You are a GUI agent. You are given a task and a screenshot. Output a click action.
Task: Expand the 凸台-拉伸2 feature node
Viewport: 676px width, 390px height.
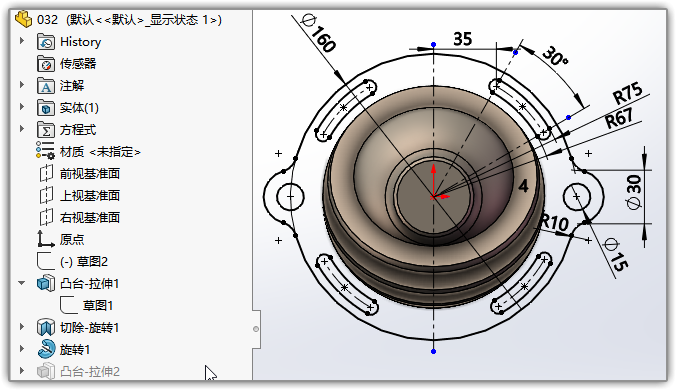click(x=22, y=371)
